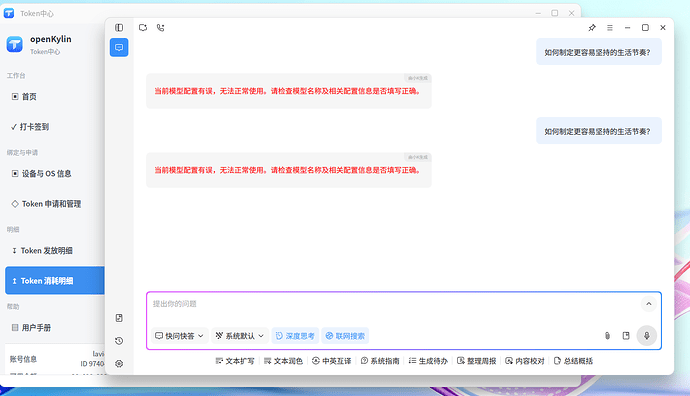Open Token 发放明细 in Token中心
The width and height of the screenshot is (690, 396).
[55, 250]
